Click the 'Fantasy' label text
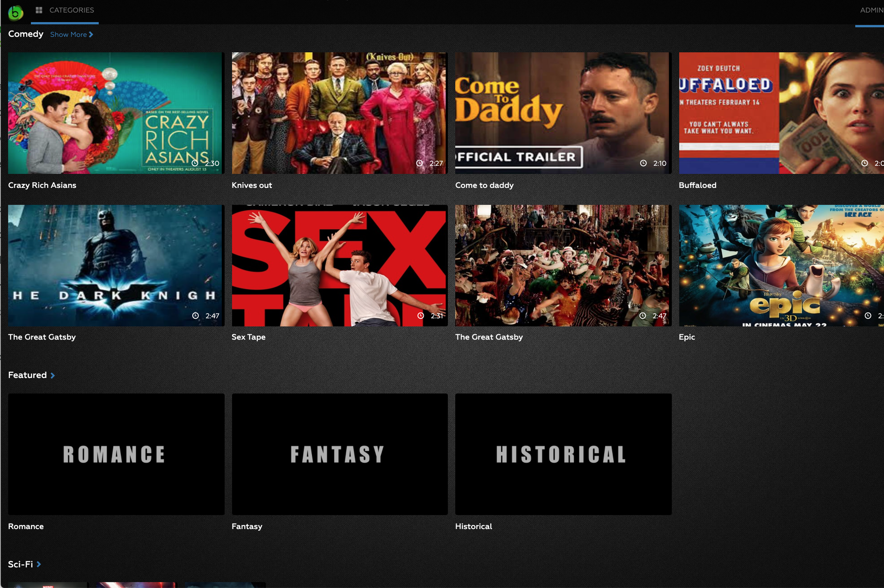 [x=247, y=526]
